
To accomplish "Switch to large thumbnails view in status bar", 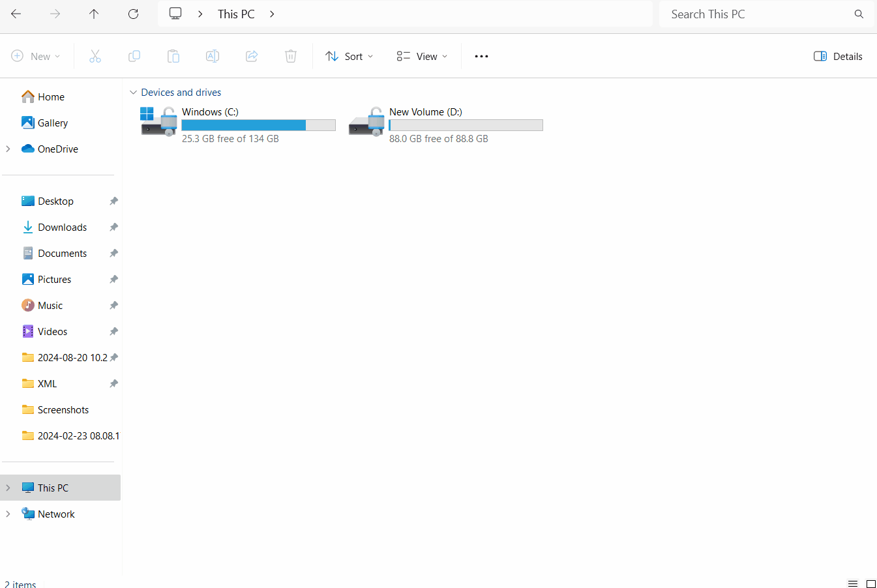I will pos(870,583).
